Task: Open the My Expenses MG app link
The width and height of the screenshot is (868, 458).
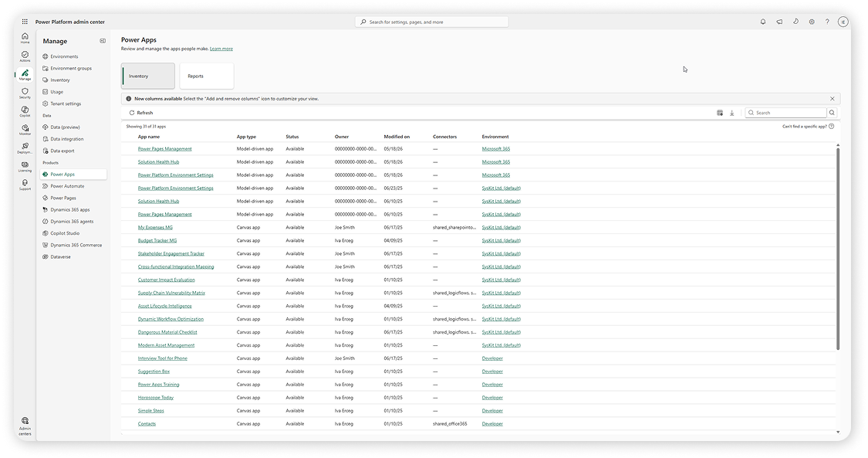Action: (x=155, y=227)
